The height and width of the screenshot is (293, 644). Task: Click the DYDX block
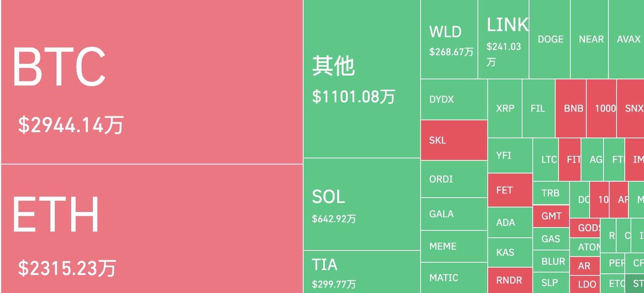click(454, 99)
